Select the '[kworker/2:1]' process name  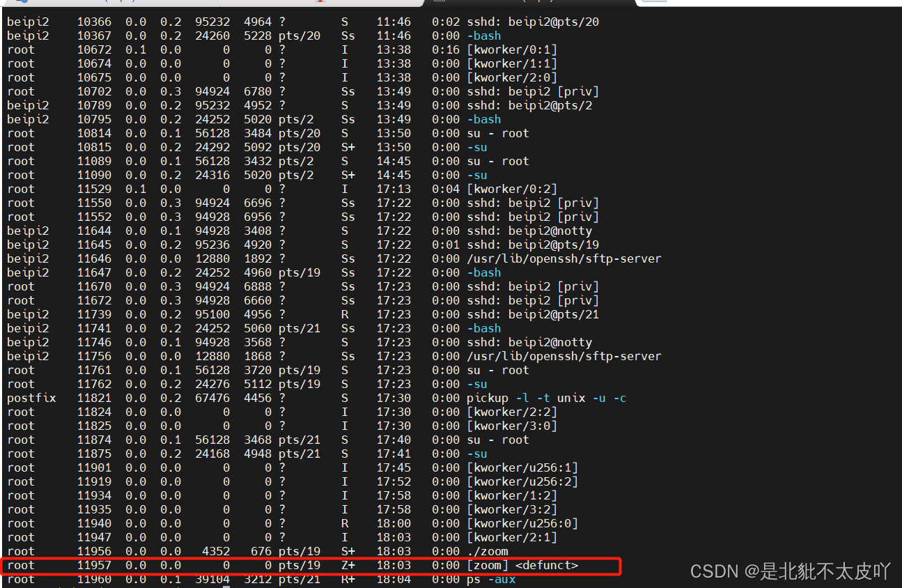click(512, 537)
